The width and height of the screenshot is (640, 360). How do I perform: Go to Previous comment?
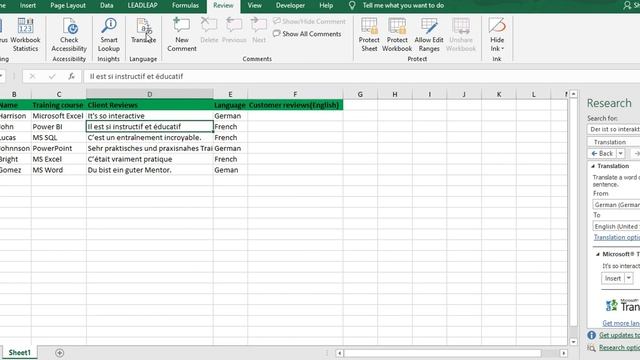234,31
